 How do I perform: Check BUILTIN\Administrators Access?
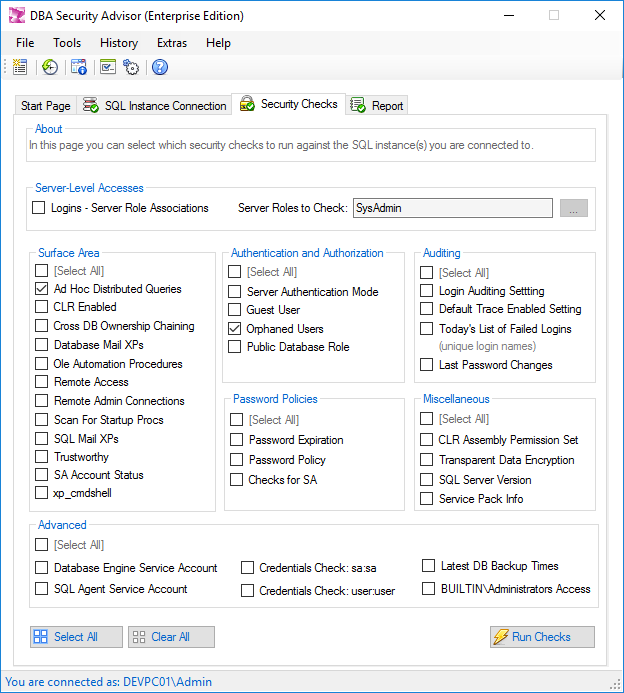click(428, 589)
